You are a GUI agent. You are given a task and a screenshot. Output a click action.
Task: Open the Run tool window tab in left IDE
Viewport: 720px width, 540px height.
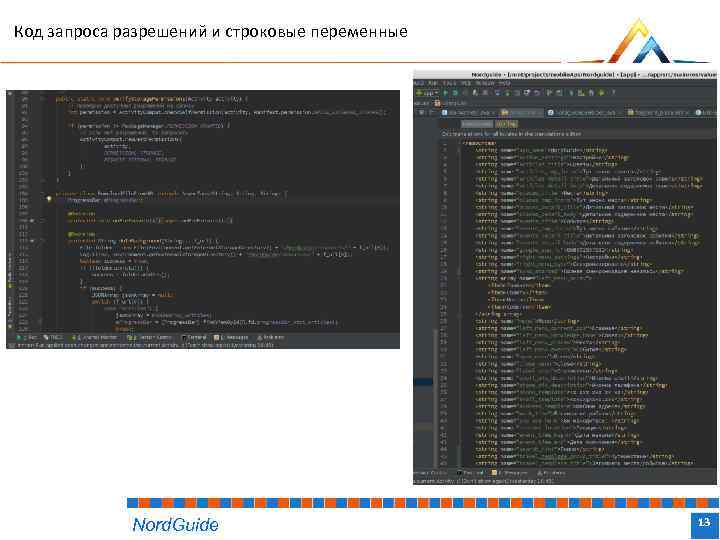click(x=28, y=338)
